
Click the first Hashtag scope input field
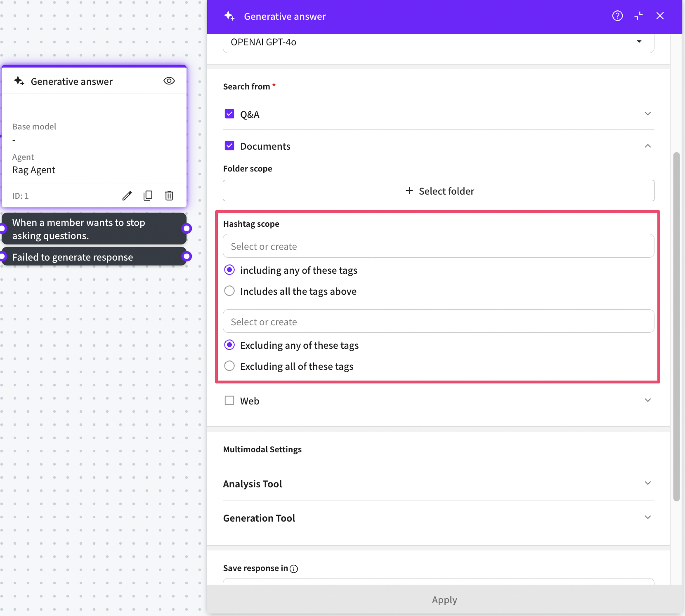tap(438, 246)
